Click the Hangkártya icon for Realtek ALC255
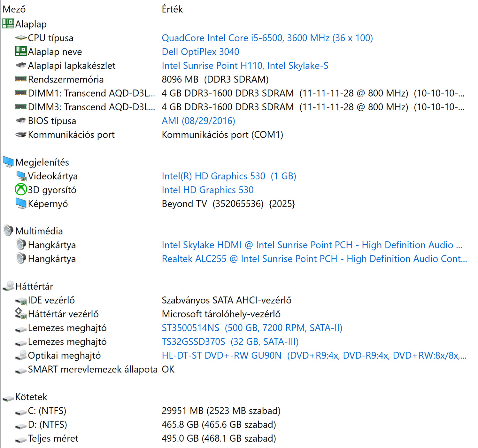This screenshot has height=448, width=478. pyautogui.click(x=21, y=258)
